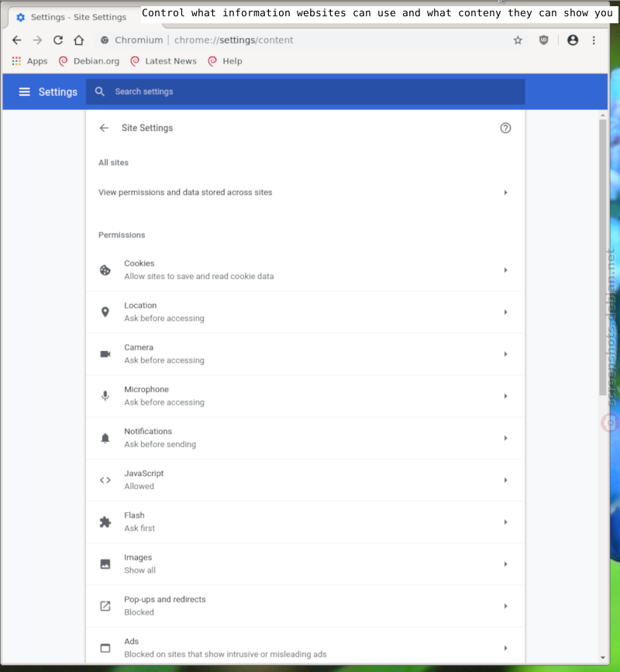The image size is (620, 672).
Task: Click the Camera video icon
Action: (105, 354)
